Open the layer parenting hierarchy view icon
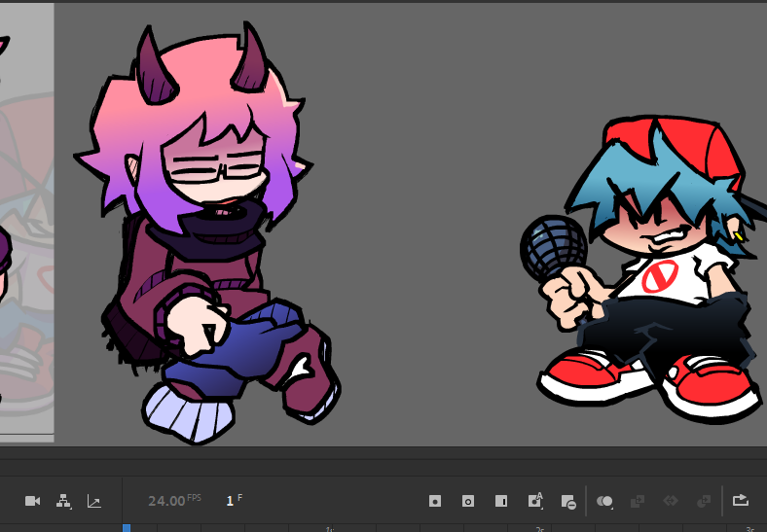 pos(63,501)
